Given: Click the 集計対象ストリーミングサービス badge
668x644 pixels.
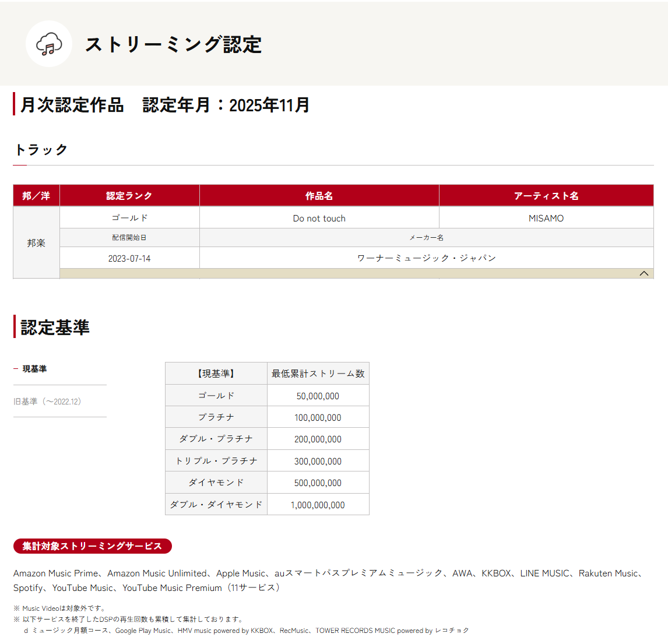Looking at the screenshot, I should point(93,546).
